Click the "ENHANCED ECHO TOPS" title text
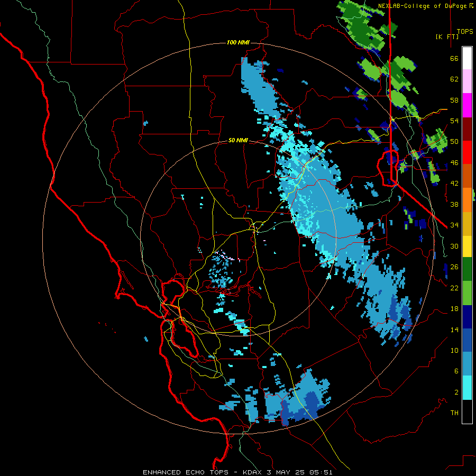 point(186,472)
